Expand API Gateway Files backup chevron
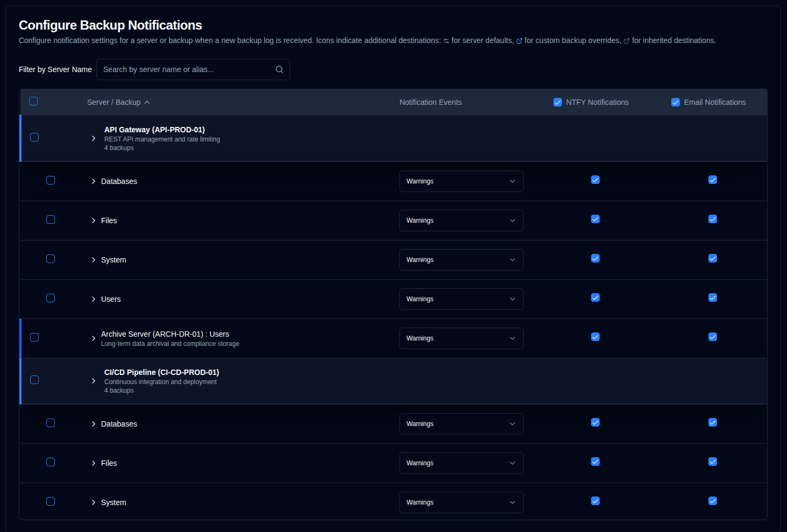787x532 pixels. 94,221
